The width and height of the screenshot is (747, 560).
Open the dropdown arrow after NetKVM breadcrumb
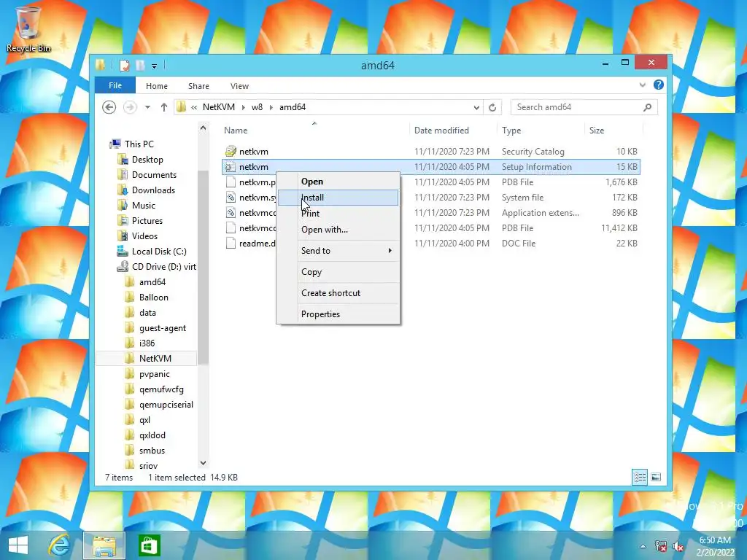244,108
